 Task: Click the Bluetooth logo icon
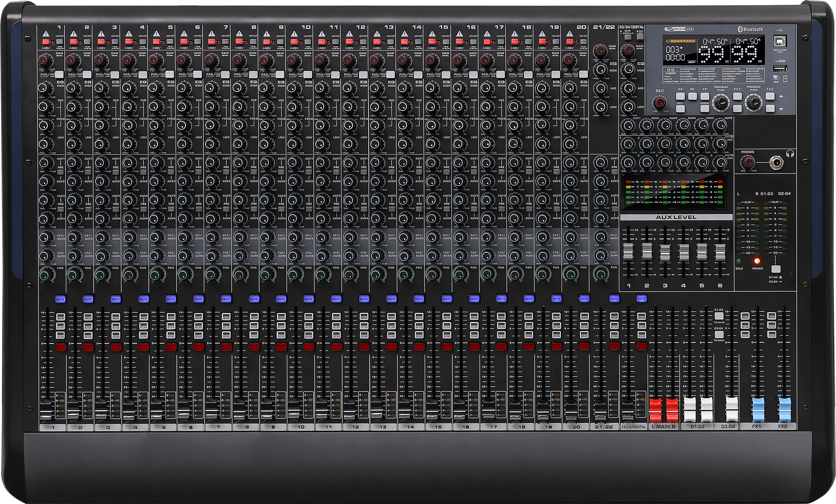(x=739, y=29)
